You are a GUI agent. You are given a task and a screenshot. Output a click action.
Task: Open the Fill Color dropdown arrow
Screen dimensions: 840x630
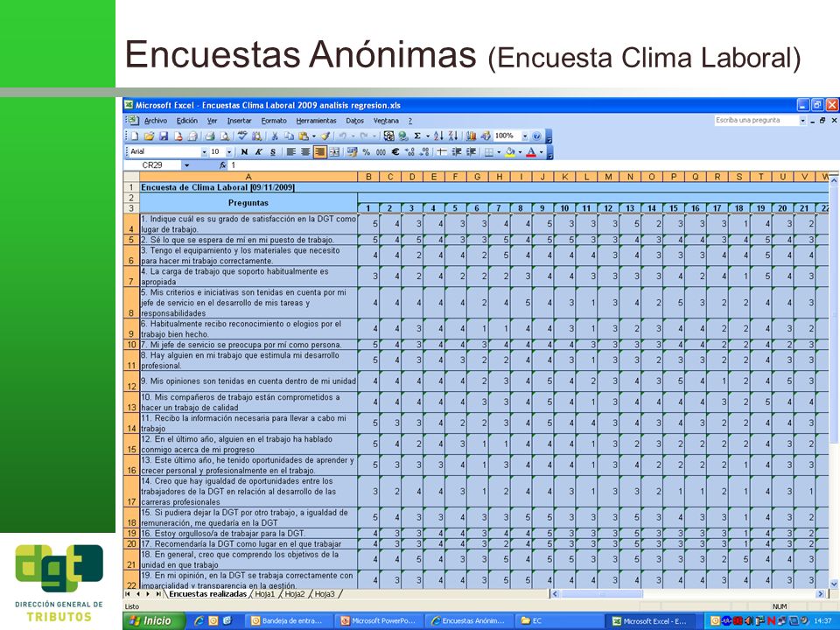click(520, 152)
